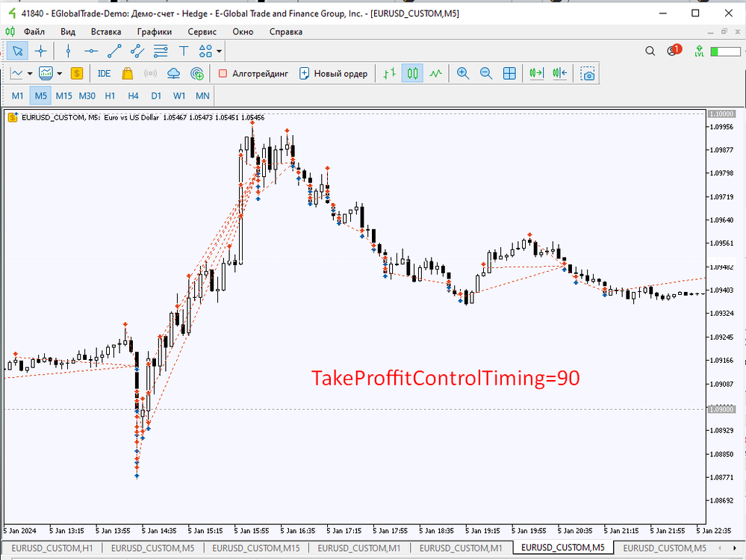Open the Графики menu
Image resolution: width=746 pixels, height=560 pixels.
pos(155,32)
